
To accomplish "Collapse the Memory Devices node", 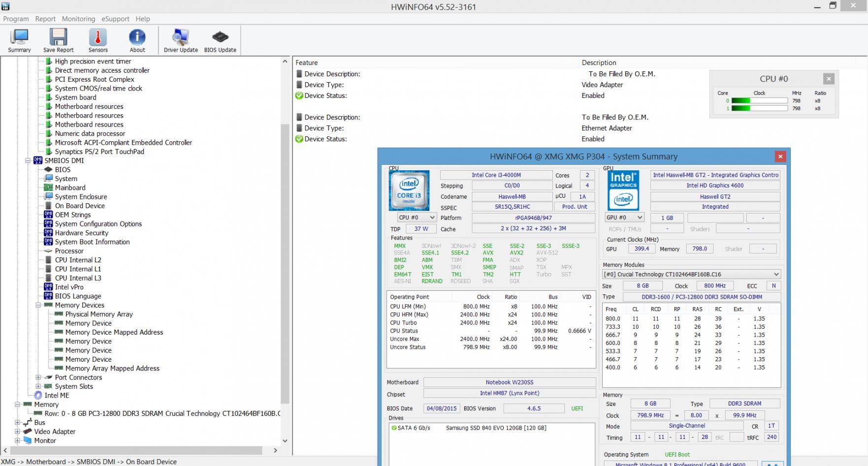I will (38, 305).
